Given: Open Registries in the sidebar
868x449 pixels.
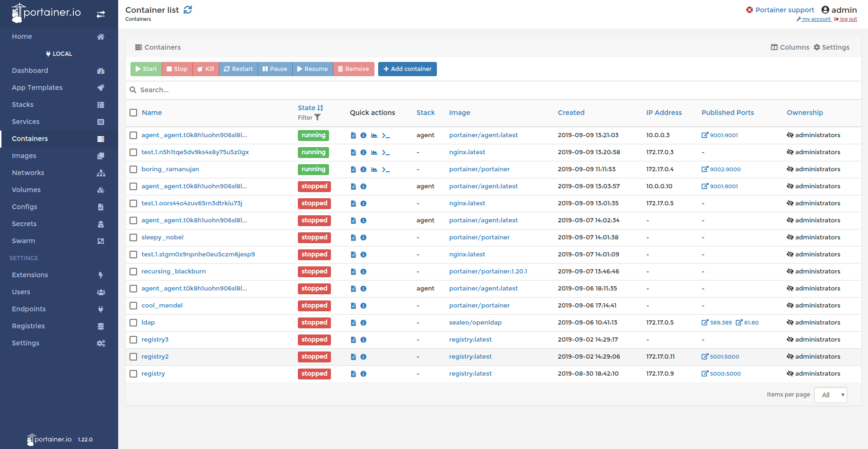Looking at the screenshot, I should (x=59, y=326).
